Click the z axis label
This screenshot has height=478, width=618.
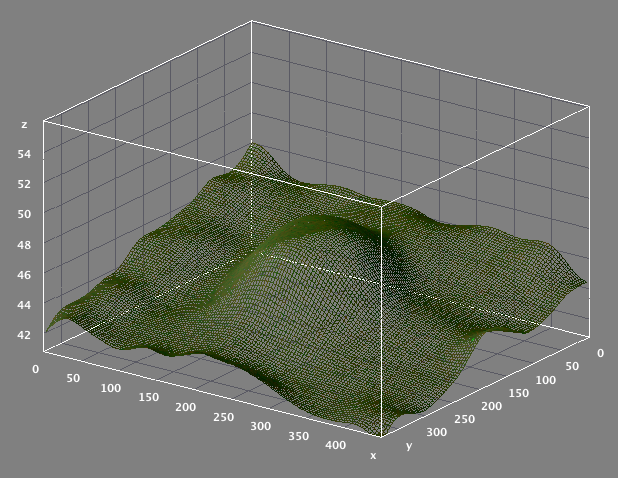point(23,125)
